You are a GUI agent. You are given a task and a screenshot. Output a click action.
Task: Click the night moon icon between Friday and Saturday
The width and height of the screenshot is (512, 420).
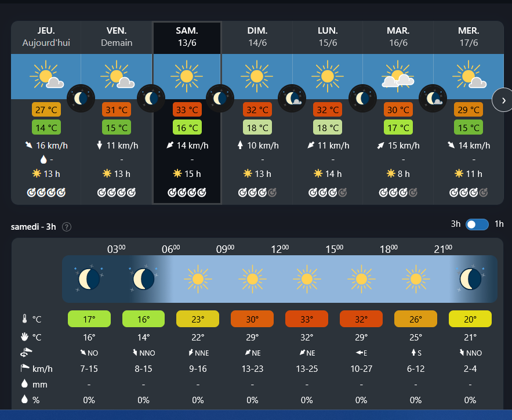click(x=151, y=98)
